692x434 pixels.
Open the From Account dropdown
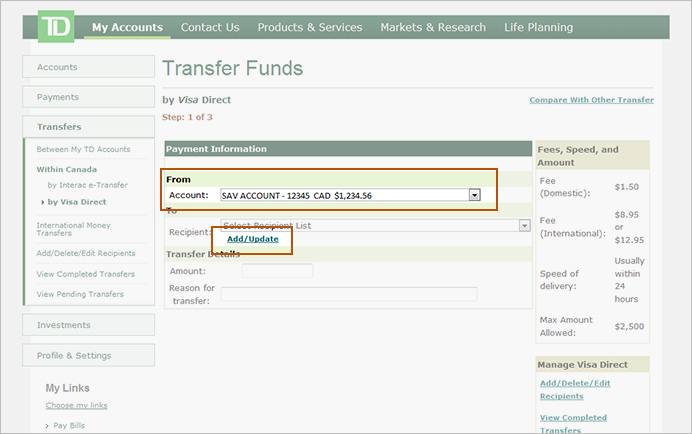pyautogui.click(x=350, y=195)
